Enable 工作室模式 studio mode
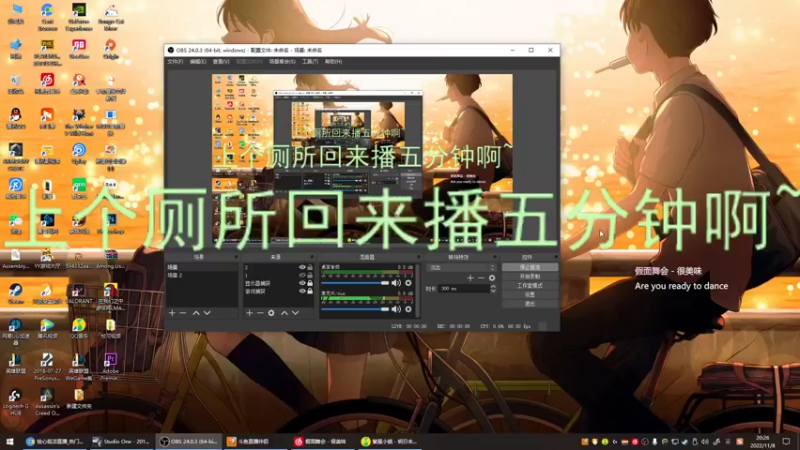Image resolution: width=800 pixels, height=450 pixels. point(530,286)
